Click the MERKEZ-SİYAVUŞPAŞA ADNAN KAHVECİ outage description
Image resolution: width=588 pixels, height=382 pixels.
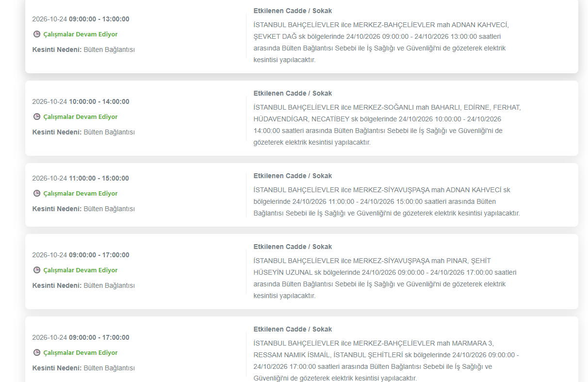[x=387, y=201]
